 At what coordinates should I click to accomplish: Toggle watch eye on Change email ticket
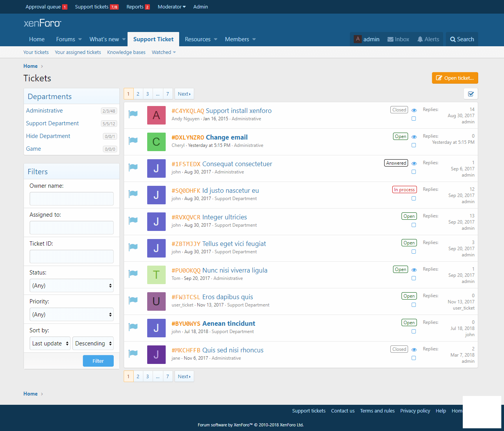[414, 137]
